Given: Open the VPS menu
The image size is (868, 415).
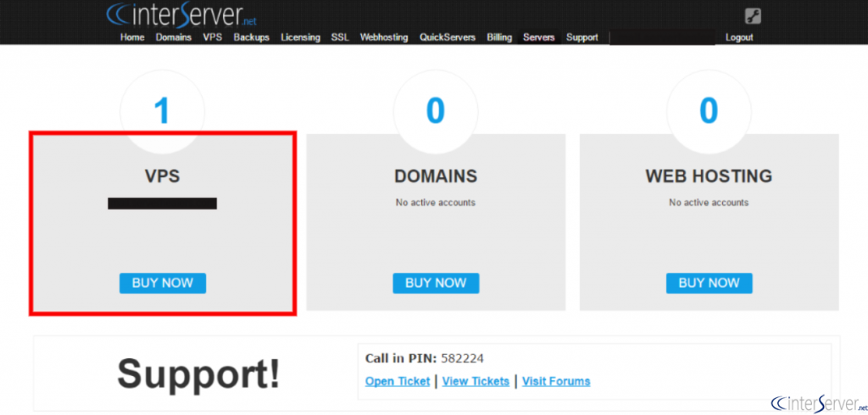Looking at the screenshot, I should pyautogui.click(x=212, y=37).
